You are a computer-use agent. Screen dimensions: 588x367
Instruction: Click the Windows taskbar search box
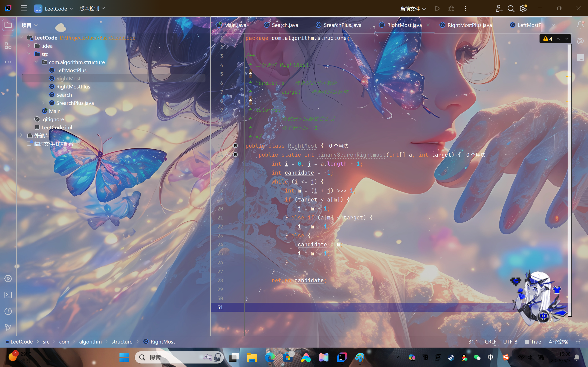pos(179,357)
